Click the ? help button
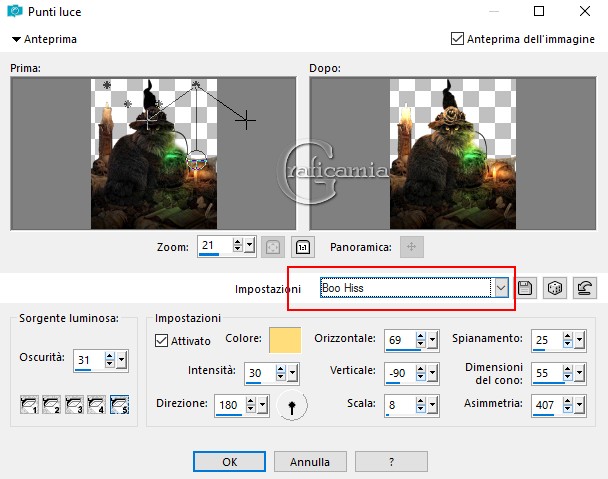 pyautogui.click(x=391, y=462)
